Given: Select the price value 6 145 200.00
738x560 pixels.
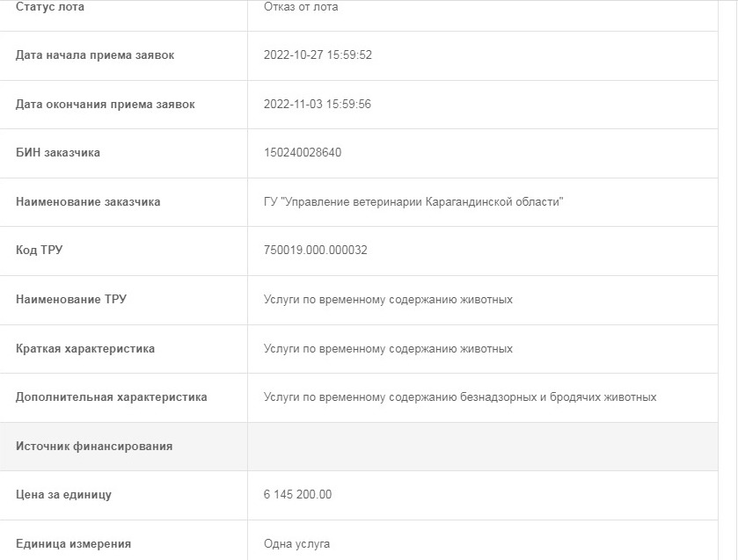Looking at the screenshot, I should coord(298,495).
